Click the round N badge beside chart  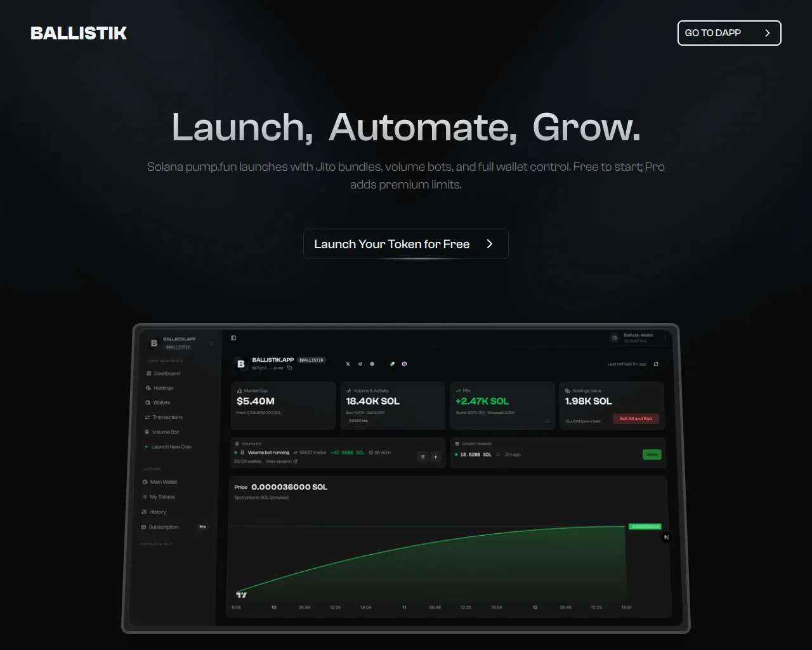click(666, 537)
